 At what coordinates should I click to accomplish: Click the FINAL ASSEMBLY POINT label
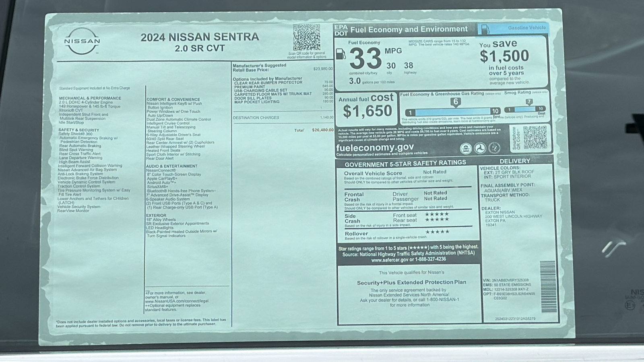pos(508,185)
